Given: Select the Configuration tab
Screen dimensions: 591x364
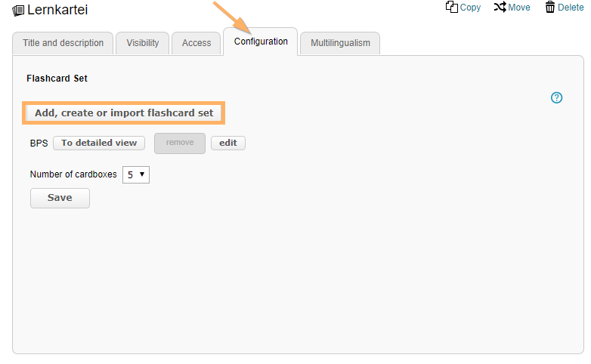Looking at the screenshot, I should click(x=261, y=42).
